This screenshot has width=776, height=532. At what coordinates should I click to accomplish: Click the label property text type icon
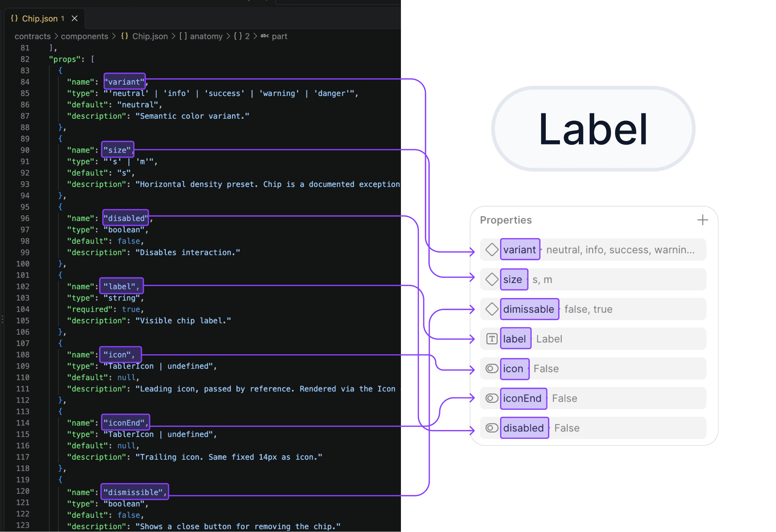[492, 339]
